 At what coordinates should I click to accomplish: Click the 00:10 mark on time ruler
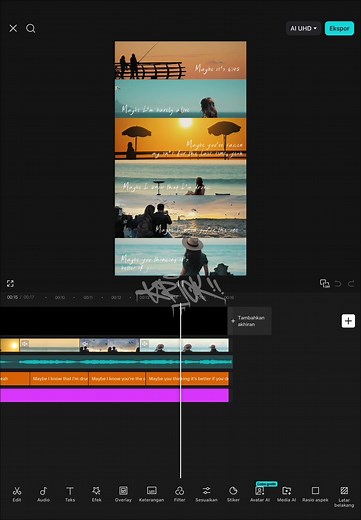tap(60, 297)
